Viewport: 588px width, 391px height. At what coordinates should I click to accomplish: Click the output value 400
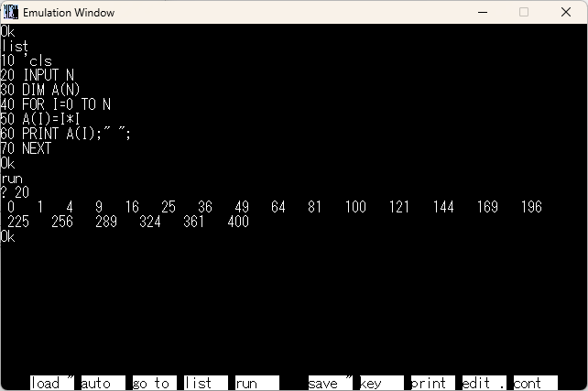click(237, 222)
